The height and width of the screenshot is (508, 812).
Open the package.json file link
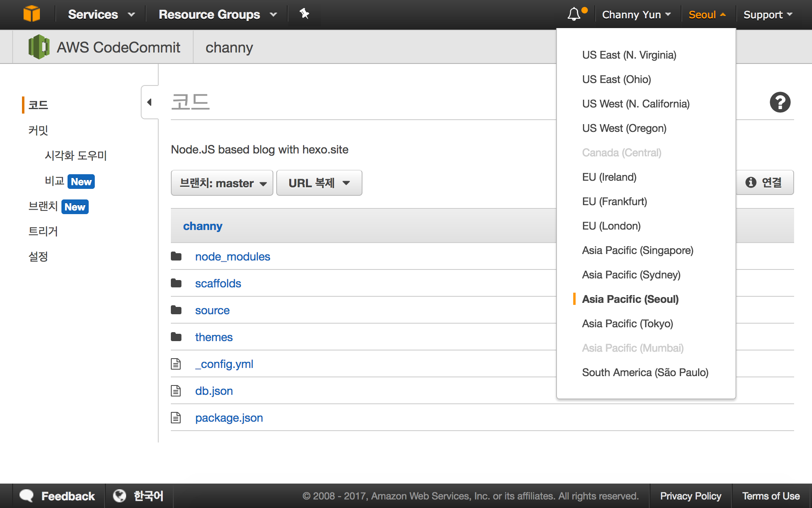click(x=229, y=418)
